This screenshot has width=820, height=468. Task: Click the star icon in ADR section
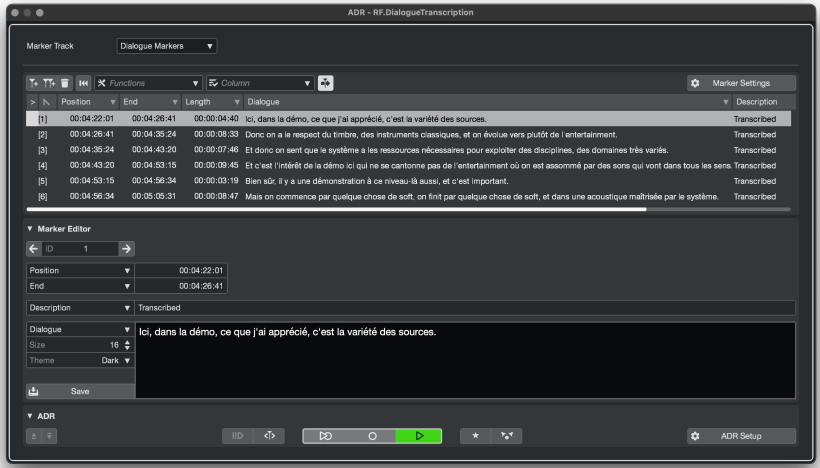coord(476,436)
